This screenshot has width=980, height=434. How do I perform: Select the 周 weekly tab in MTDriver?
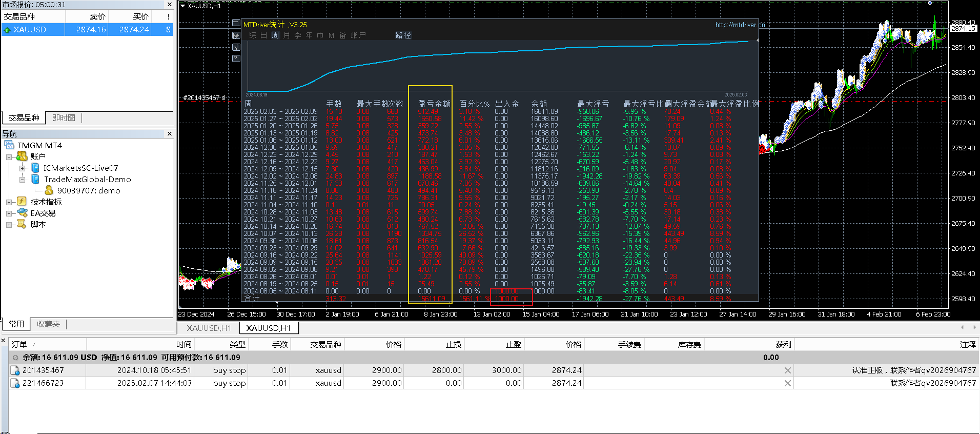click(275, 35)
